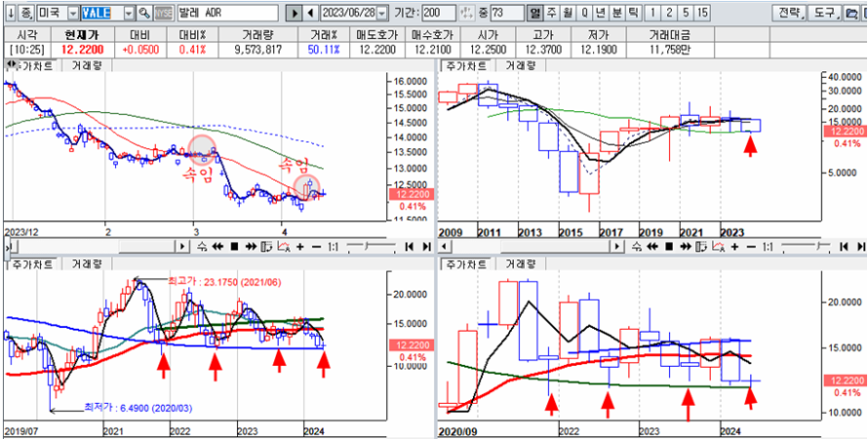Click stop square on right control bar
The width and height of the screenshot is (868, 439).
tap(669, 247)
